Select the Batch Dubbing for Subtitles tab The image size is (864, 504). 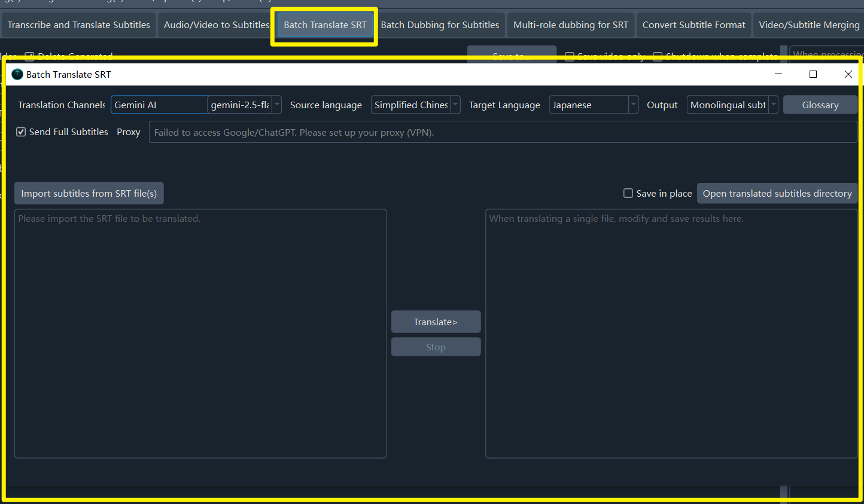click(x=440, y=25)
